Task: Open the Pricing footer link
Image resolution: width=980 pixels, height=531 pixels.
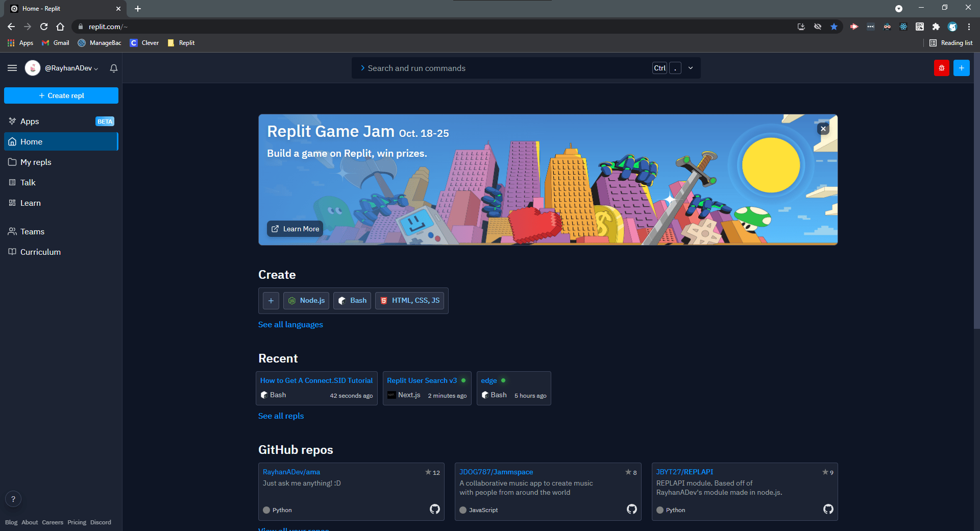Action: (x=77, y=522)
